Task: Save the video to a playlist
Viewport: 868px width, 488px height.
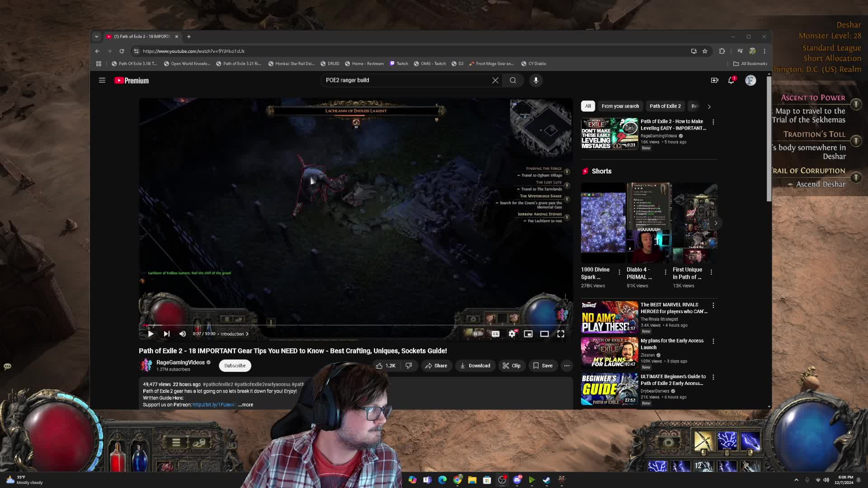Action: click(543, 366)
